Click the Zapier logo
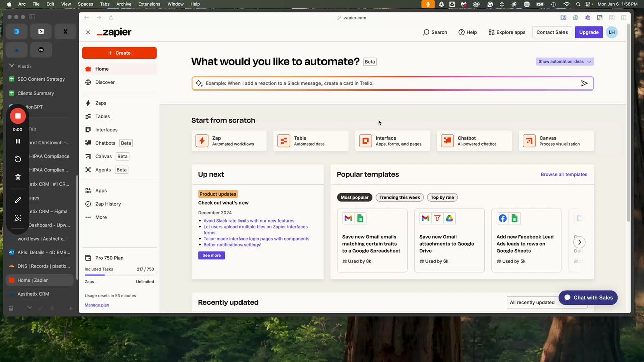Screen dimensions: 644x362 point(114,32)
